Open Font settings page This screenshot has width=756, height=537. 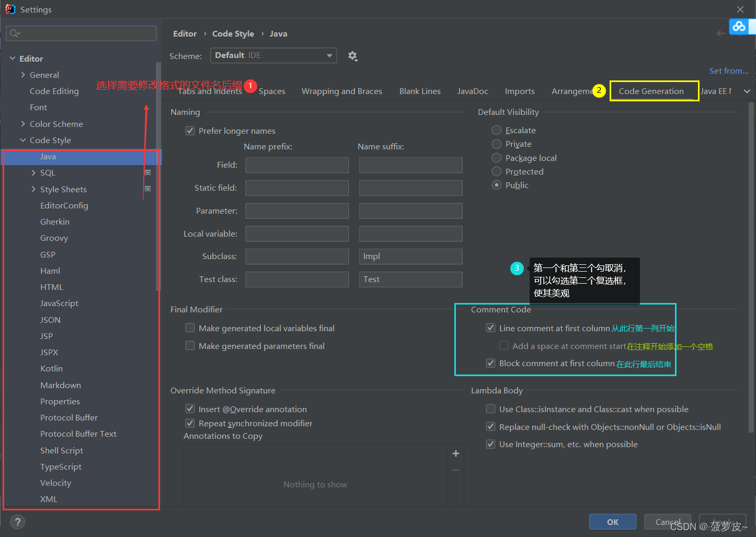pos(38,107)
